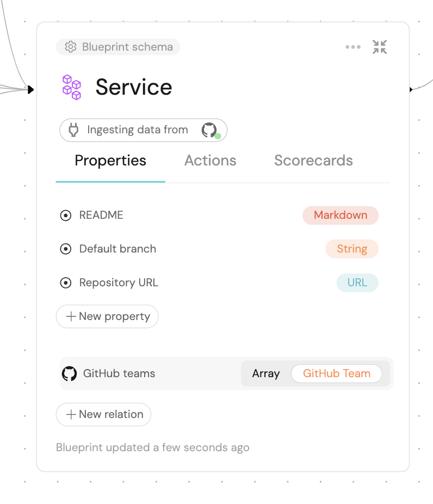433x504 pixels.
Task: Click the plug icon in ingesting pill
Action: click(x=73, y=130)
